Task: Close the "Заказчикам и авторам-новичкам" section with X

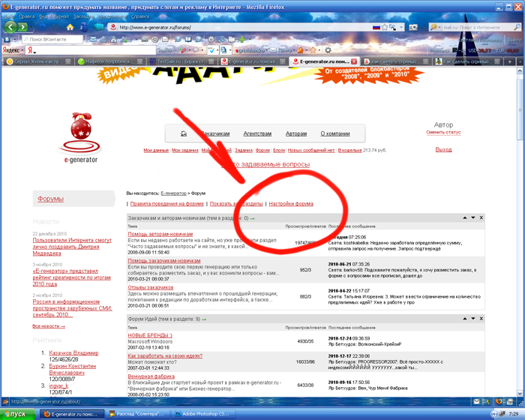Action: [x=481, y=217]
